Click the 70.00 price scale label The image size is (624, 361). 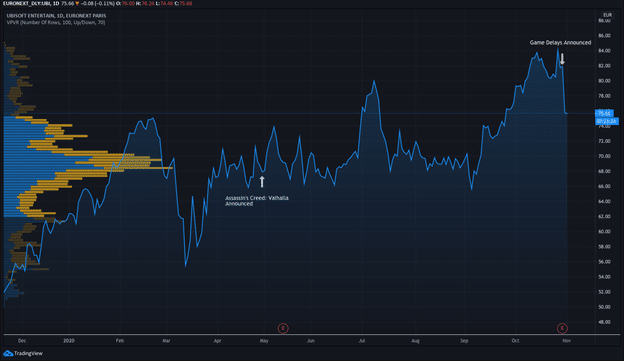pyautogui.click(x=604, y=156)
